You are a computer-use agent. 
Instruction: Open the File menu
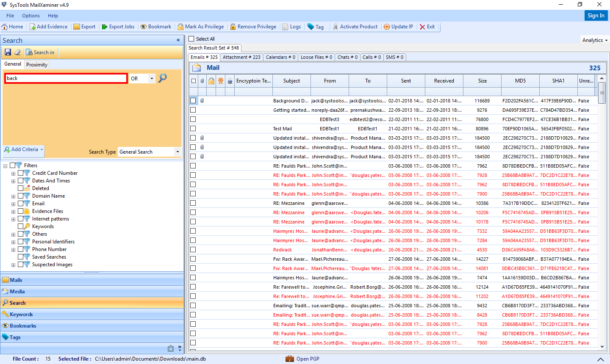(10, 16)
